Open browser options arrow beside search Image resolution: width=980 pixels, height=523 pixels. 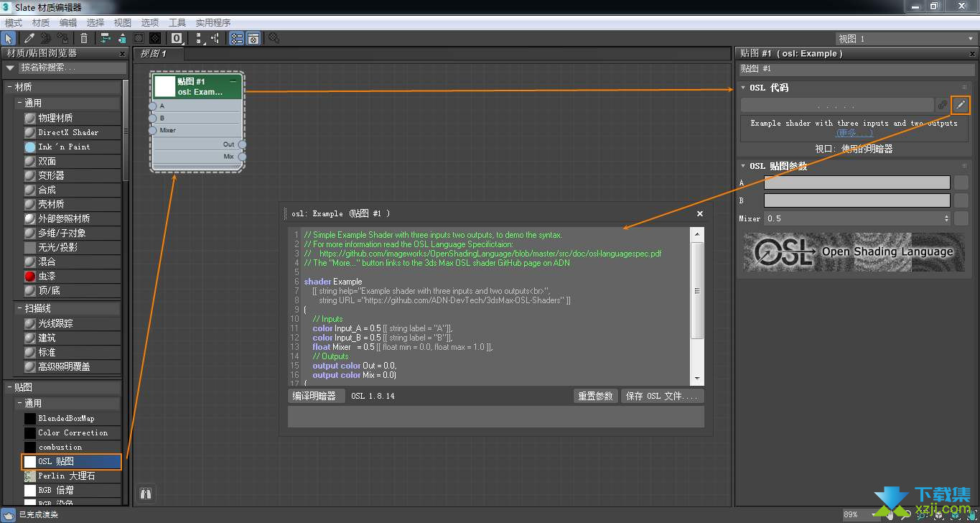point(10,68)
